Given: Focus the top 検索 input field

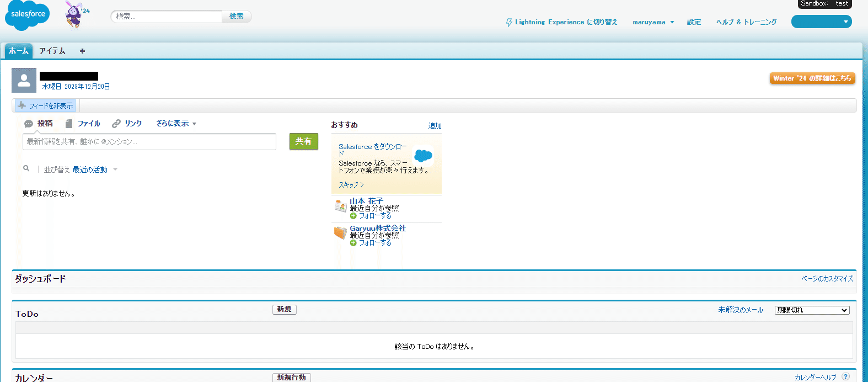Looking at the screenshot, I should coord(167,17).
